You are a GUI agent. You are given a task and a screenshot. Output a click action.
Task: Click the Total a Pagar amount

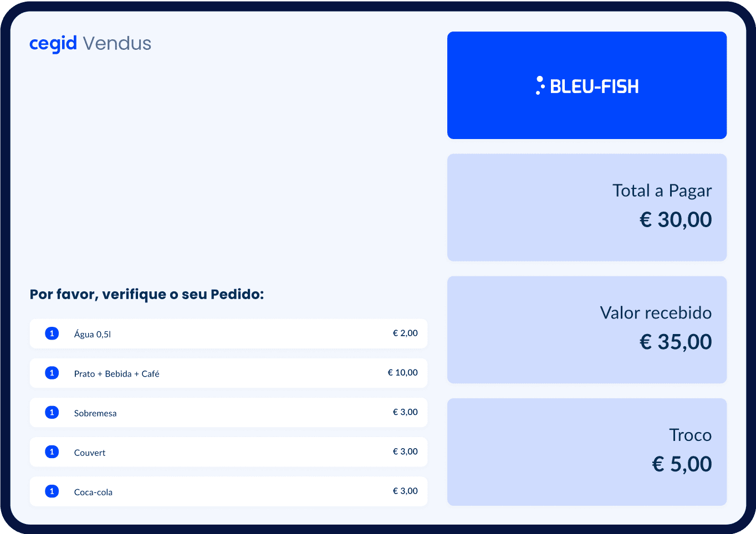(x=675, y=219)
